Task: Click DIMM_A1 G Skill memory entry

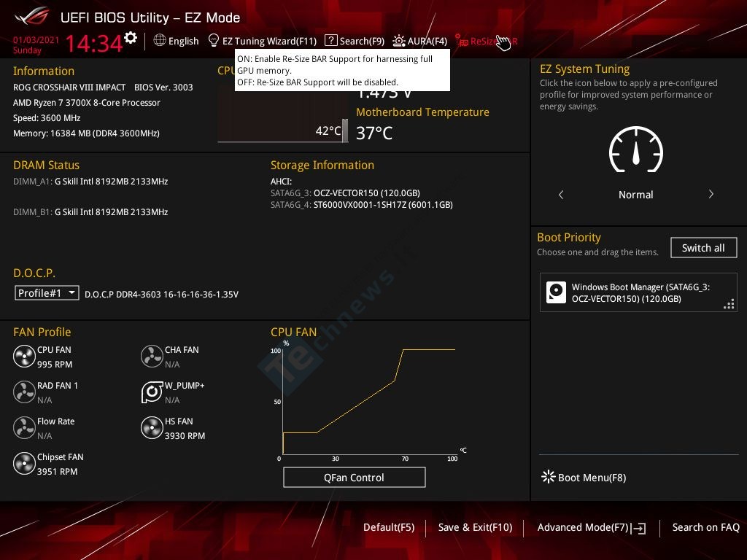Action: click(x=90, y=182)
